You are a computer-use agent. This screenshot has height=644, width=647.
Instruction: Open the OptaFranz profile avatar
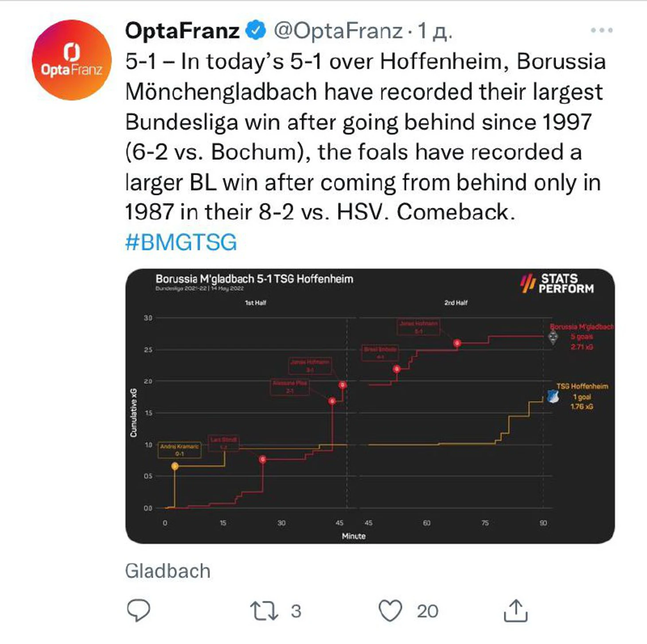[72, 60]
